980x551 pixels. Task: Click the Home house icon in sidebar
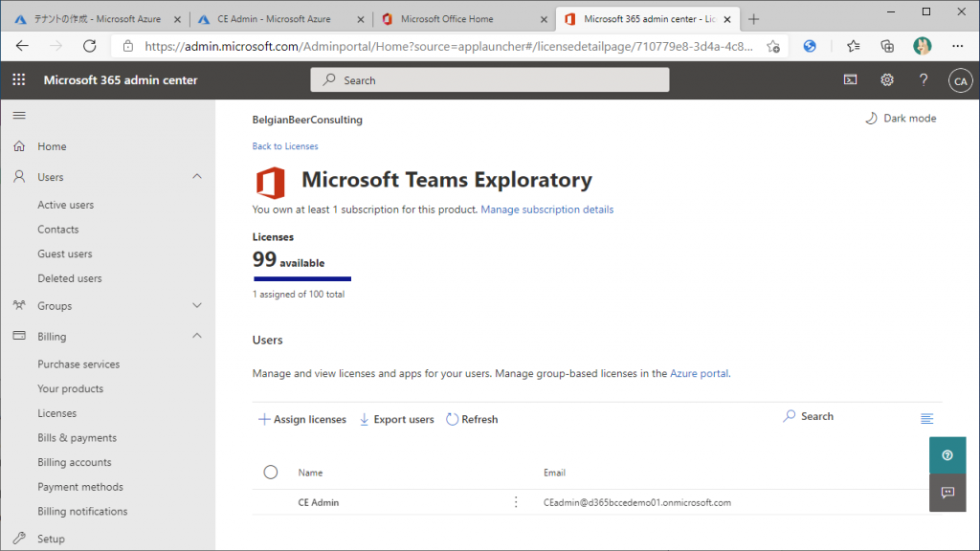pos(19,146)
